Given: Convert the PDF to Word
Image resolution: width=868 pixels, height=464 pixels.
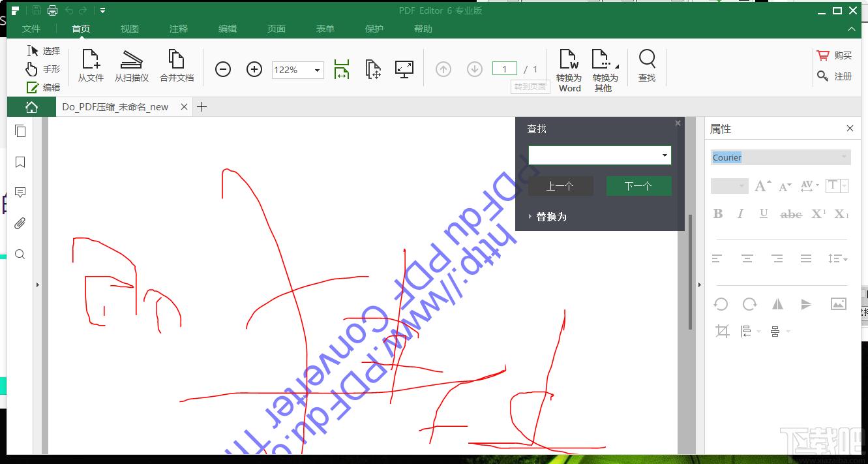Looking at the screenshot, I should click(x=569, y=69).
